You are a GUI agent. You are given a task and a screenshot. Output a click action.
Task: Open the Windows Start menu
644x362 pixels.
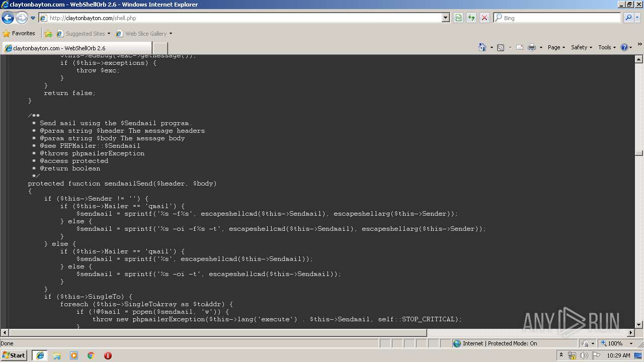point(14,355)
